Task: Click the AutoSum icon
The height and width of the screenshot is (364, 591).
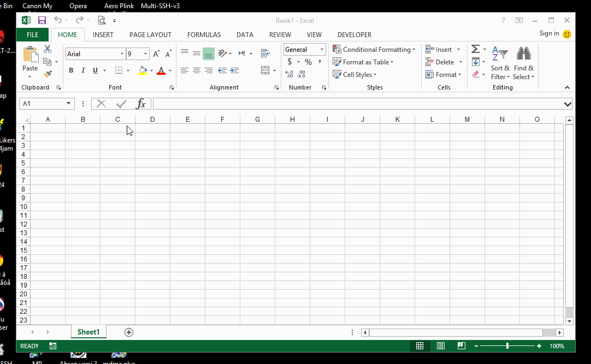Action: tap(475, 49)
